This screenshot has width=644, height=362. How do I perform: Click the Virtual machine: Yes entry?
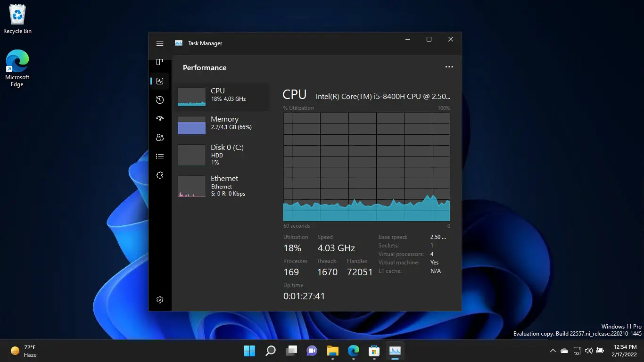pos(409,263)
